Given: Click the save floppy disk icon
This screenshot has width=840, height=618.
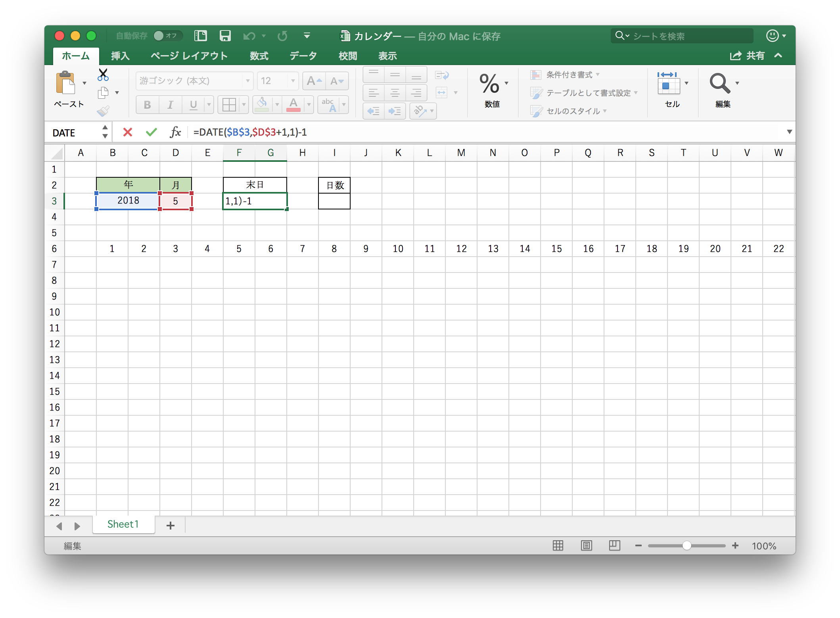Looking at the screenshot, I should pyautogui.click(x=225, y=36).
